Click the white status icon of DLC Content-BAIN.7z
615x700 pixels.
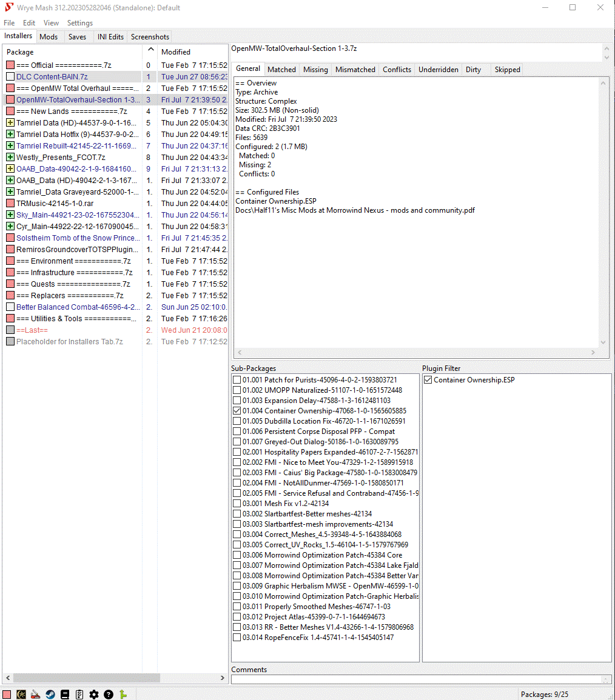coord(10,77)
